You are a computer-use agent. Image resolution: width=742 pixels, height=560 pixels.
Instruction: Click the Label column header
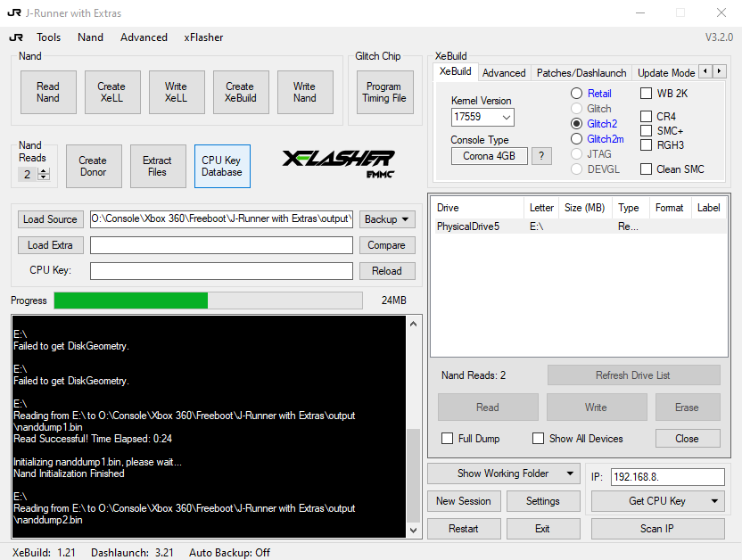point(709,208)
